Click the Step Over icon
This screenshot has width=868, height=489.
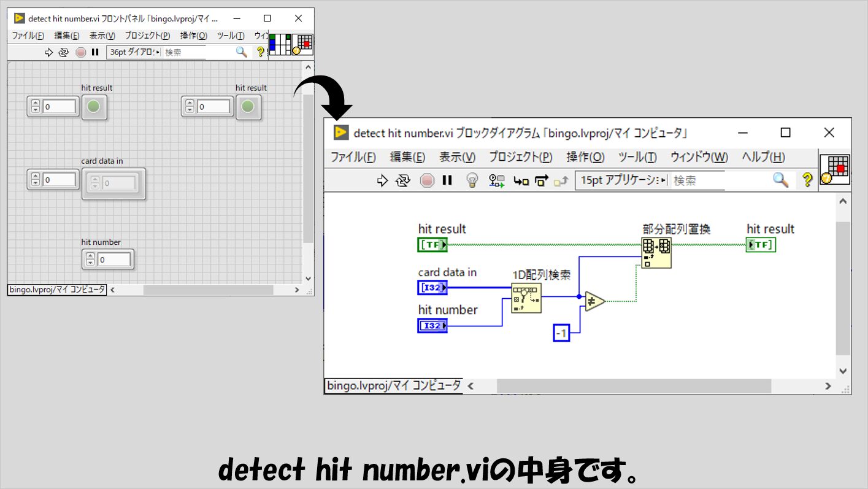click(541, 180)
